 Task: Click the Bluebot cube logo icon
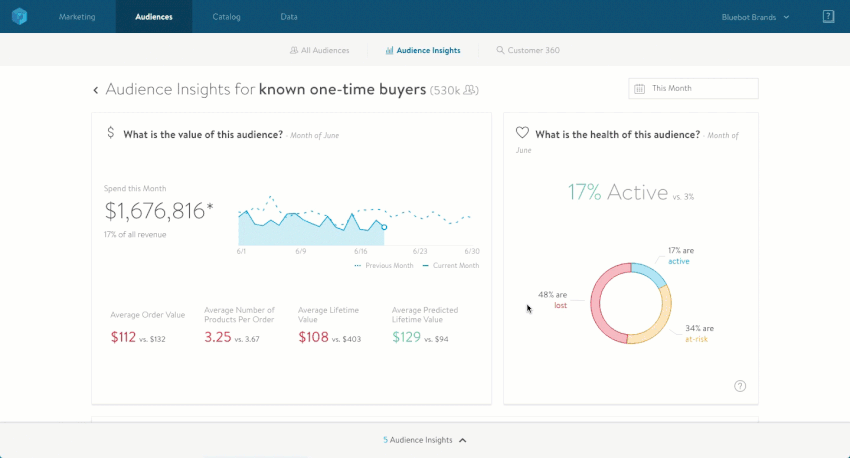tap(20, 17)
